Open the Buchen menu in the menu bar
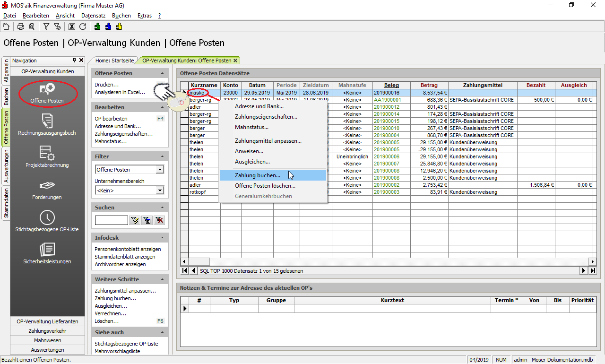The width and height of the screenshot is (605, 364). pyautogui.click(x=121, y=16)
